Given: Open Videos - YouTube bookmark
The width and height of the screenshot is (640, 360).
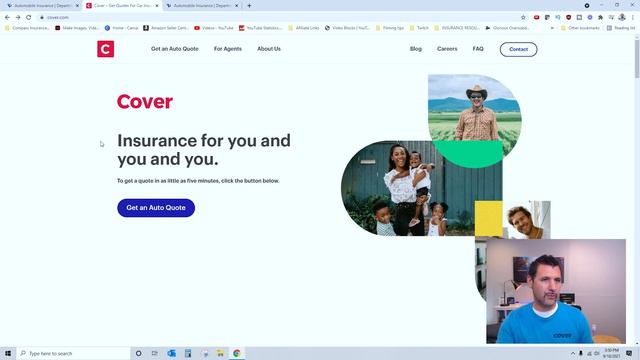Looking at the screenshot, I should 214,28.
